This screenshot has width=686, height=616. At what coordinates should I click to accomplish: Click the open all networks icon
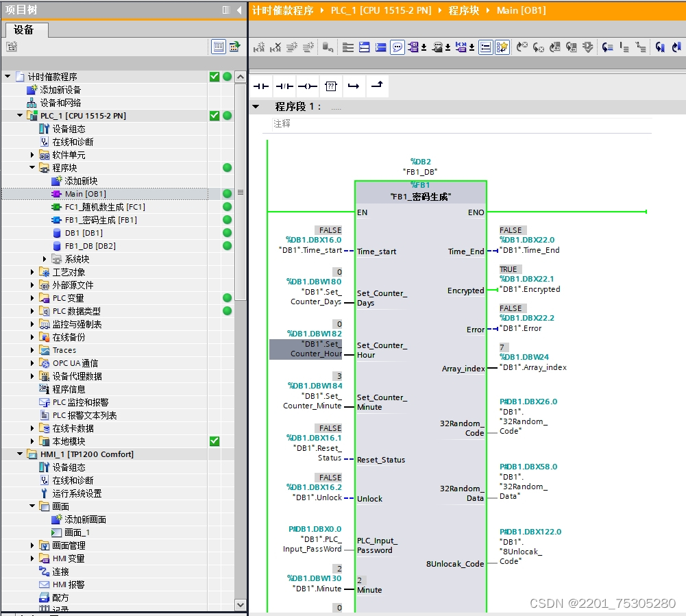[x=365, y=47]
